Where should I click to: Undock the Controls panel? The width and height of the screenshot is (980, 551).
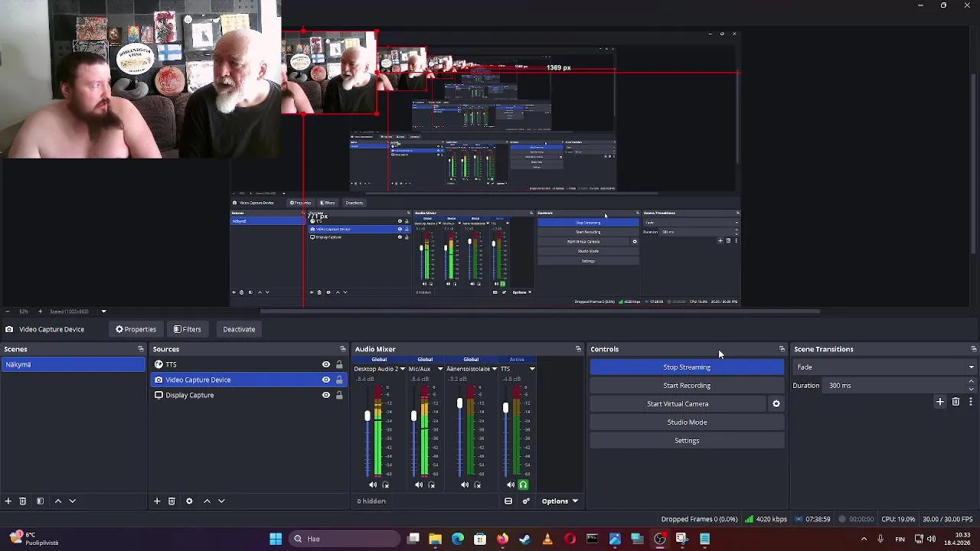(x=782, y=349)
